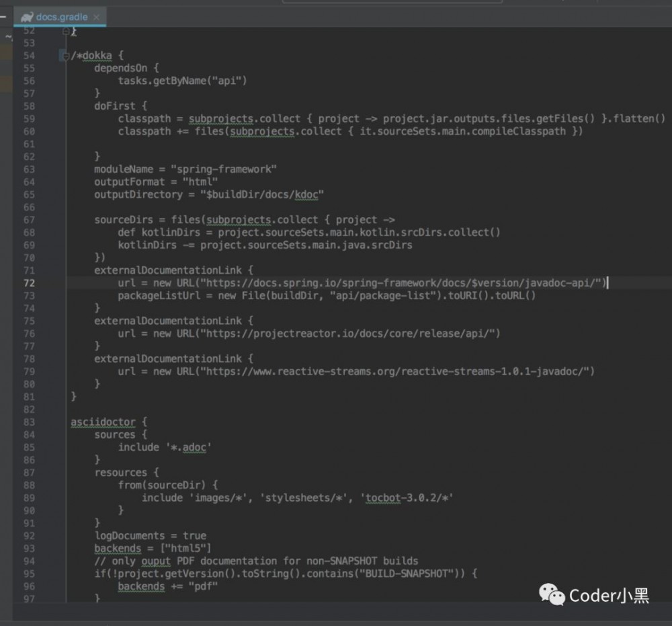
Task: Close the docs.gradle tab
Action: [x=96, y=17]
